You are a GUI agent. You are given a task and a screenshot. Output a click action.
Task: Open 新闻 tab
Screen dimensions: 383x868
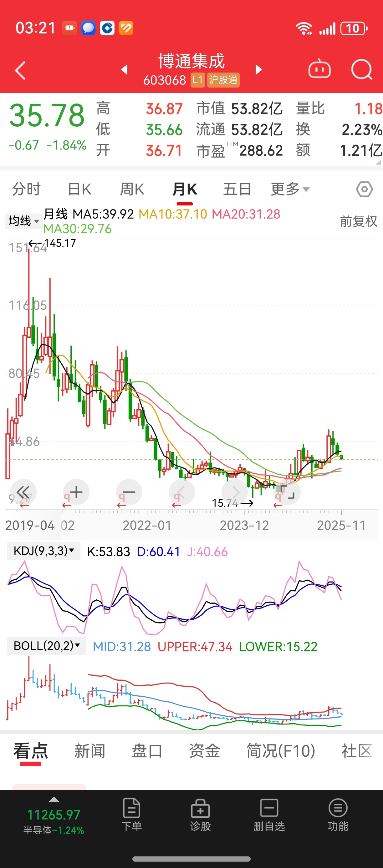pos(90,751)
